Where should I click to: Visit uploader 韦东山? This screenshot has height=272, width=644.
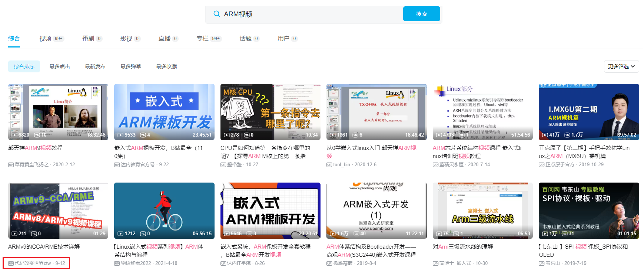(x=552, y=263)
